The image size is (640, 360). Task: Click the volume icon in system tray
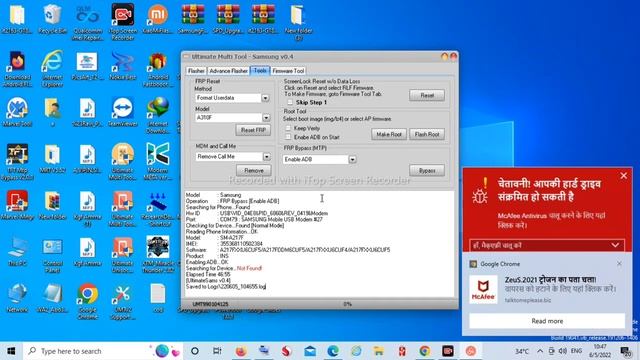point(563,351)
